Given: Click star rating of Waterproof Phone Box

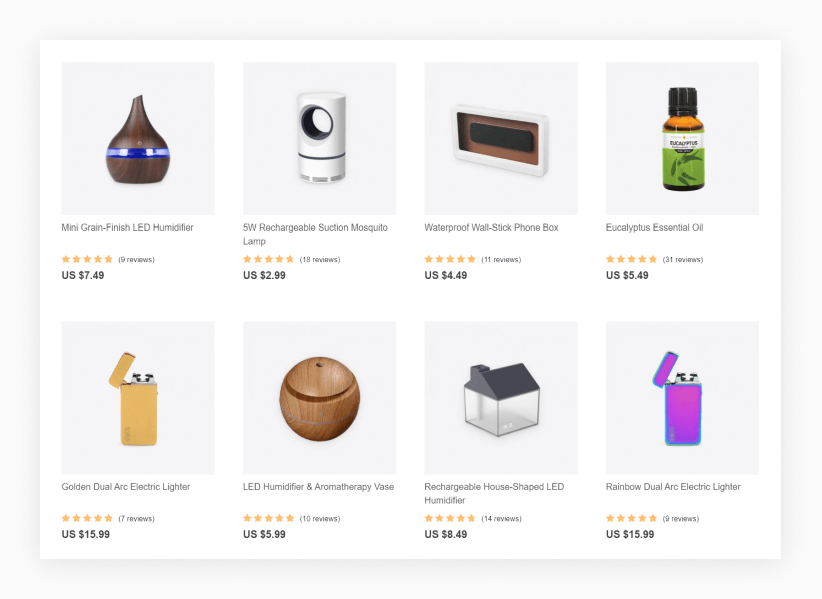Looking at the screenshot, I should (x=450, y=259).
